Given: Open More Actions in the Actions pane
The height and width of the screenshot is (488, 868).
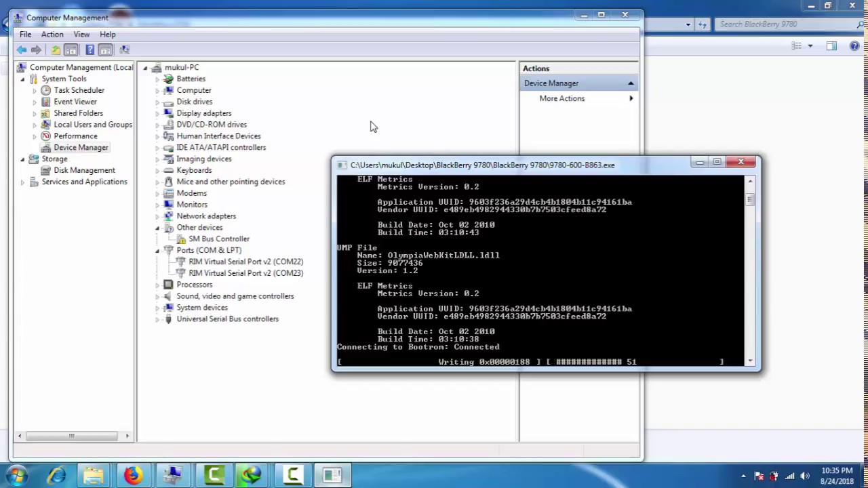Looking at the screenshot, I should point(562,98).
